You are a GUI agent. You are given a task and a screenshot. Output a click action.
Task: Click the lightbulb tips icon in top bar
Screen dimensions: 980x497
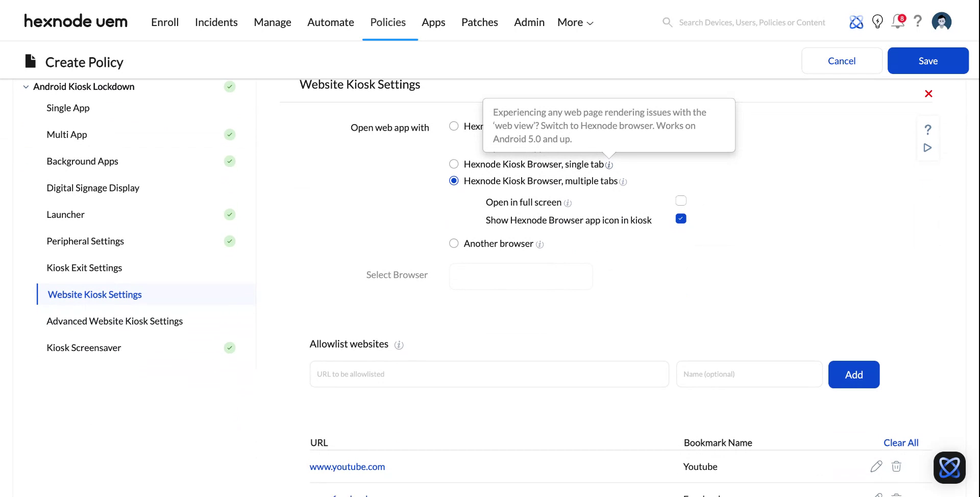(877, 21)
